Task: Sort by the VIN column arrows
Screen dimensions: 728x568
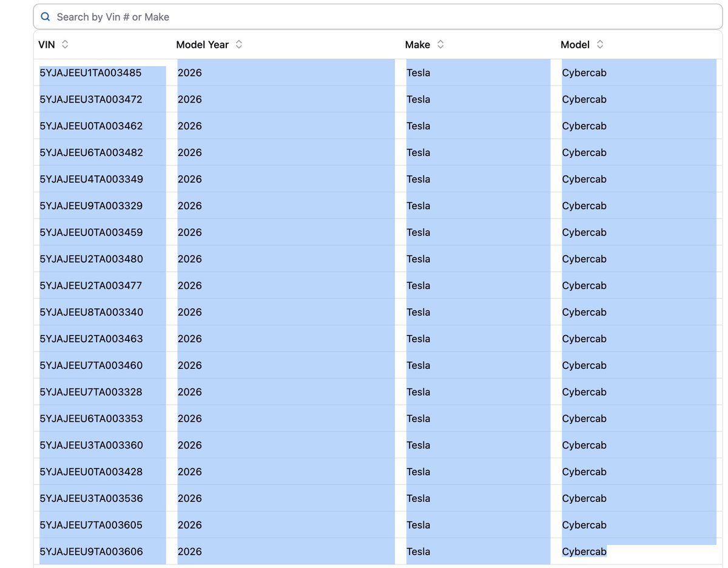Action: [x=65, y=44]
